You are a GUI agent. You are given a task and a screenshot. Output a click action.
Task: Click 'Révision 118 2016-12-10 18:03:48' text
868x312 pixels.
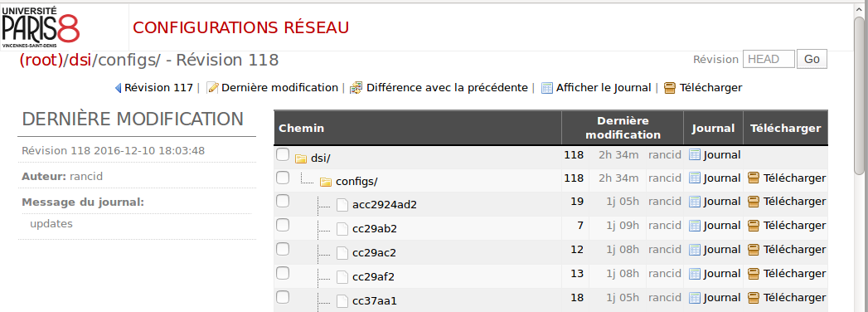[x=114, y=151]
